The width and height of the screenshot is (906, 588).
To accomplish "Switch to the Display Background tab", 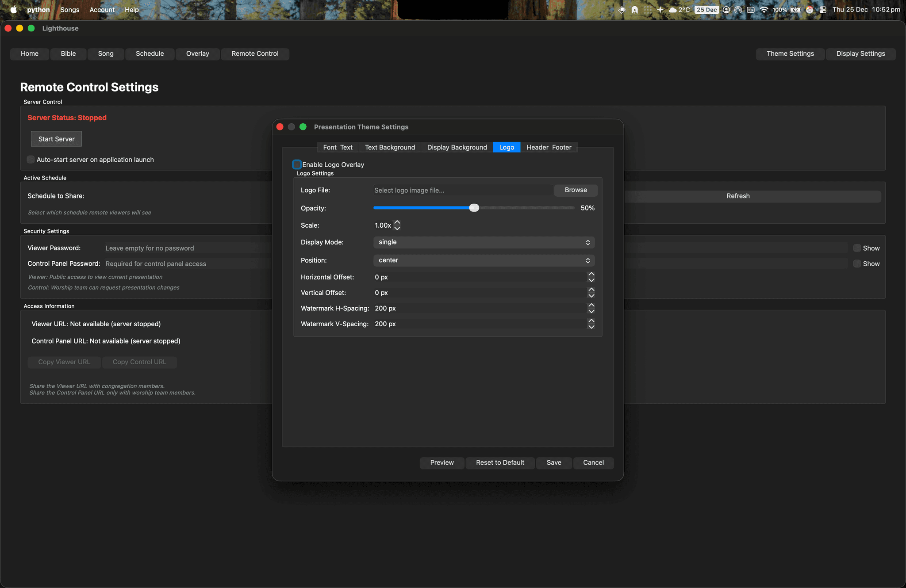I will point(457,147).
